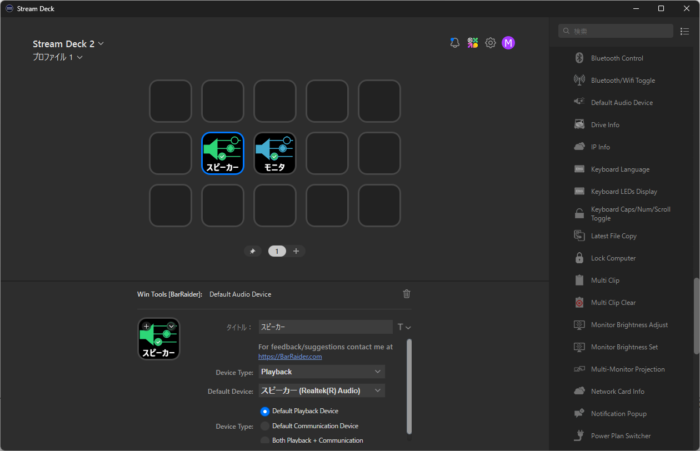Viewport: 700px width, 451px height.
Task: Click the Multi-Monitor Projection icon
Action: point(579,369)
